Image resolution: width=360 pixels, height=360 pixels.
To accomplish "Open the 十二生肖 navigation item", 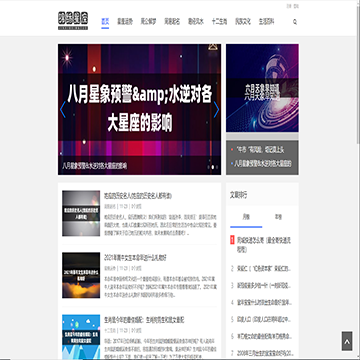I will point(219,22).
